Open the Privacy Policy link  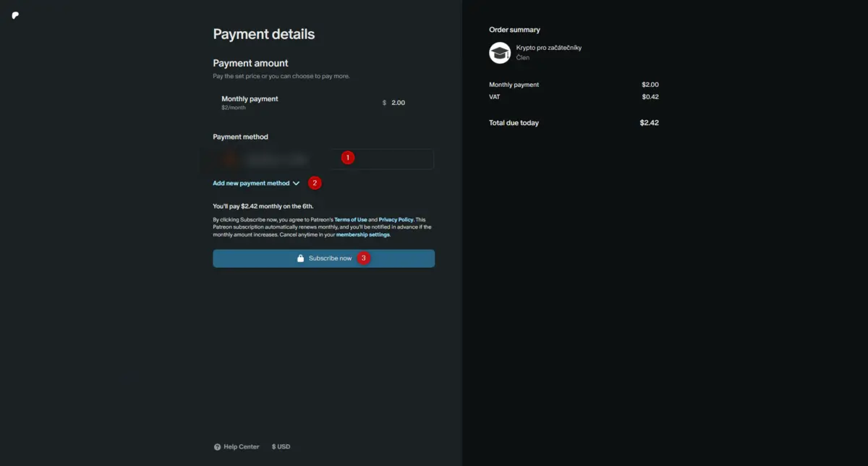point(396,219)
